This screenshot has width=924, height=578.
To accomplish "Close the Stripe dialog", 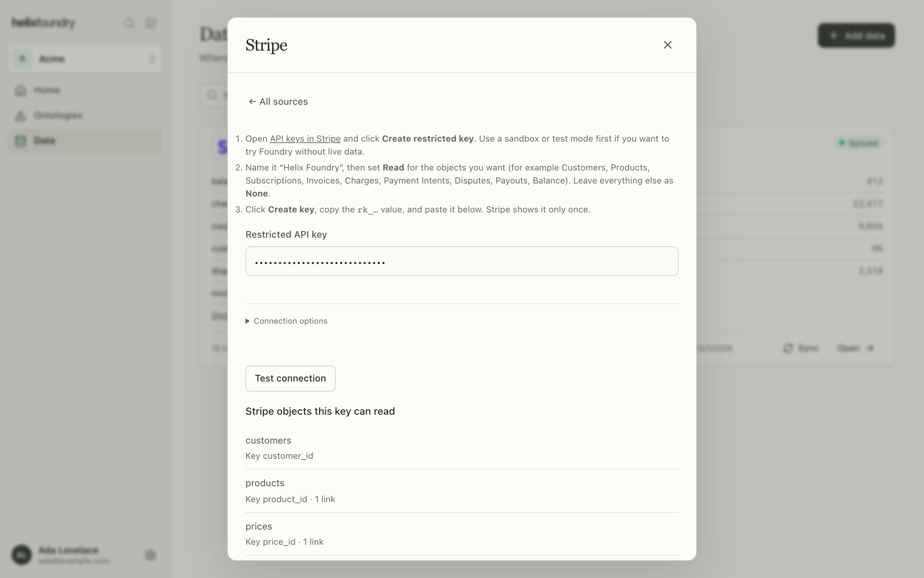I will [x=667, y=45].
